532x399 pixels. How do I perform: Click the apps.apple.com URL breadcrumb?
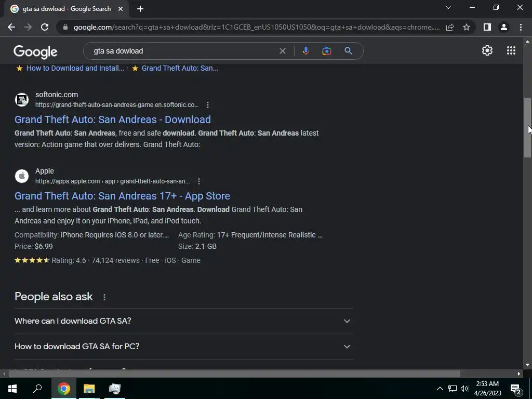[113, 181]
